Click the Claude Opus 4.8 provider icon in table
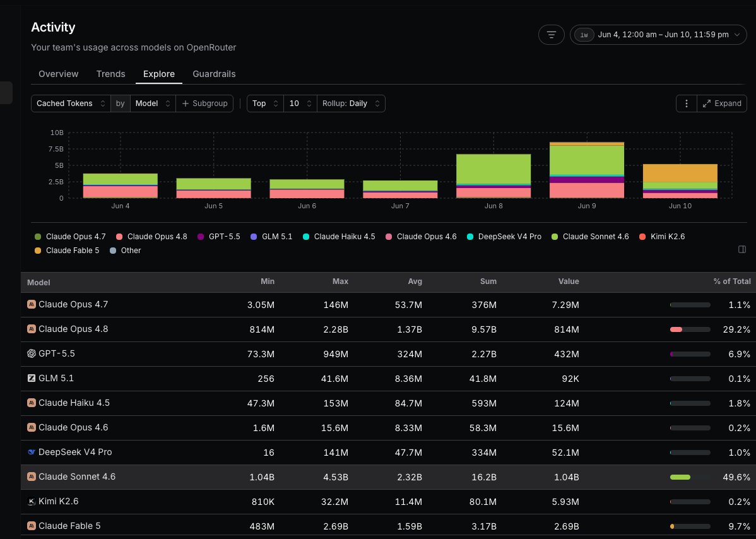The width and height of the screenshot is (756, 539). click(x=32, y=329)
